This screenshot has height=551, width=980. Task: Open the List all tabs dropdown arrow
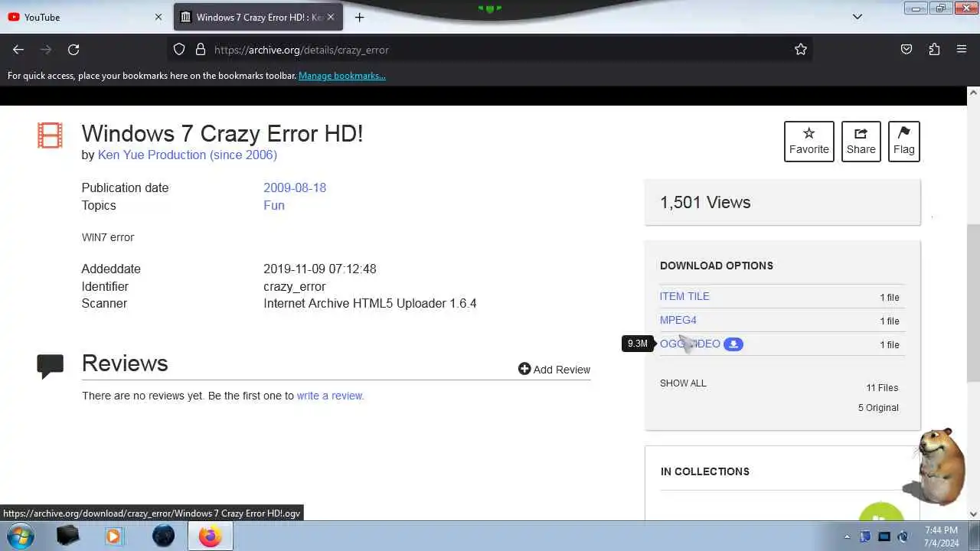coord(857,17)
